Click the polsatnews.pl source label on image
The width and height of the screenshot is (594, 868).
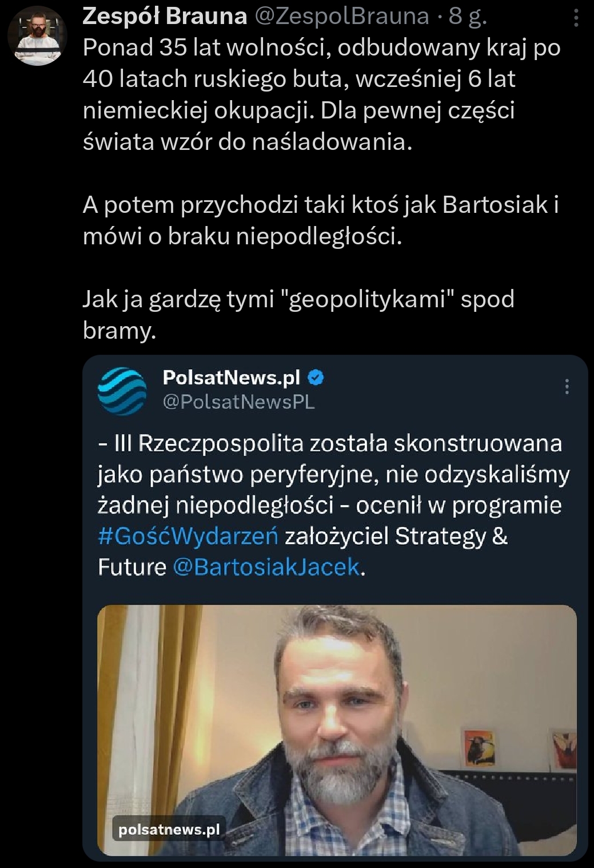click(x=169, y=830)
